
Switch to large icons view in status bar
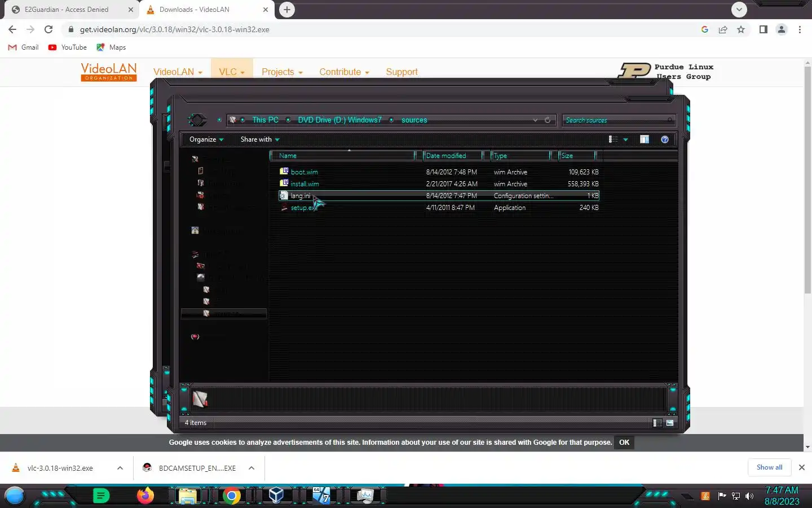pyautogui.click(x=670, y=423)
